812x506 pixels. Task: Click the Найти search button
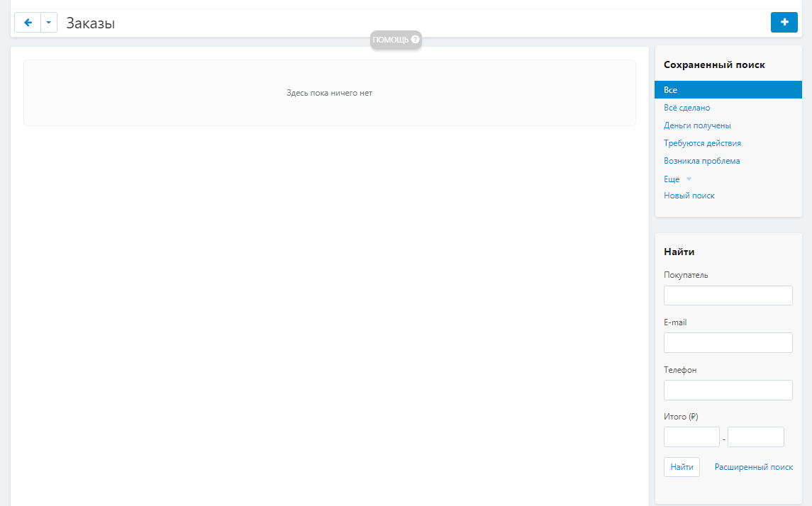(x=682, y=467)
